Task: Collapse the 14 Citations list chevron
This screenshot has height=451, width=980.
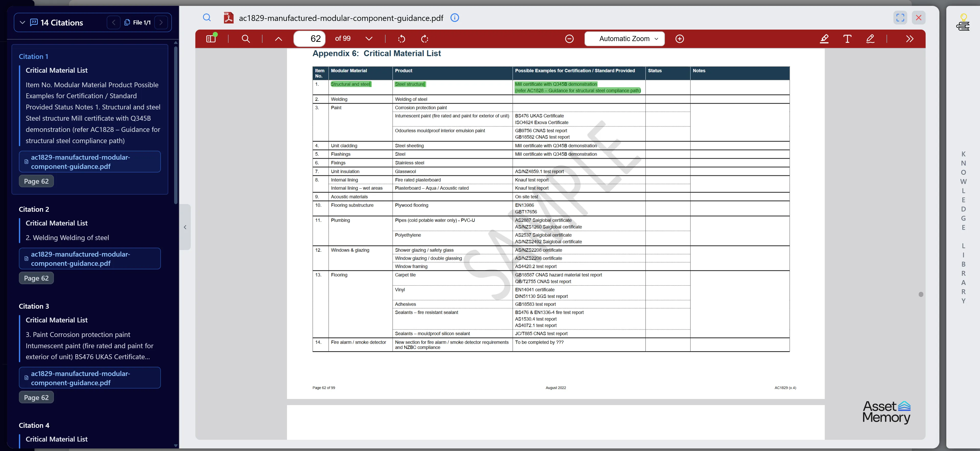Action: click(22, 22)
